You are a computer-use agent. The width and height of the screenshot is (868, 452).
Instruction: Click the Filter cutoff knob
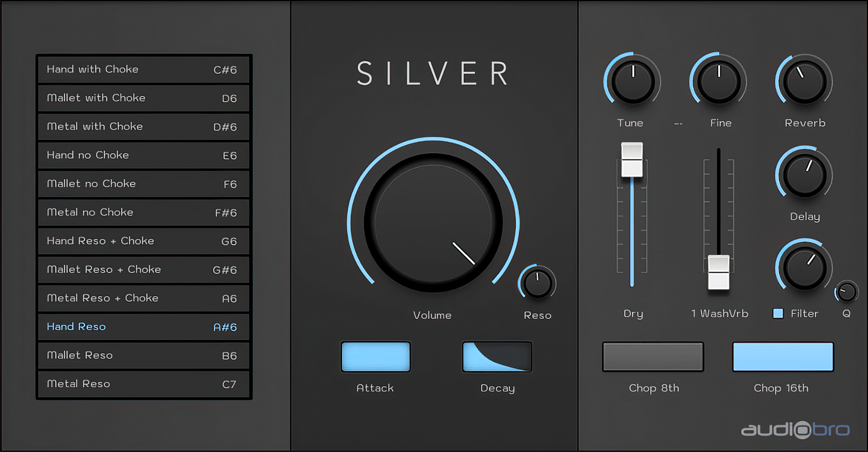805,268
